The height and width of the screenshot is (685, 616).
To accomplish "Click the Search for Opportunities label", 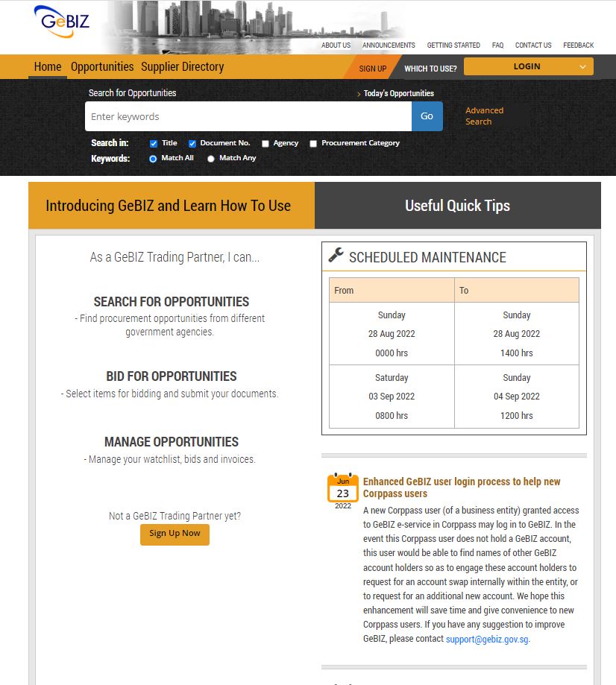I will coord(133,92).
